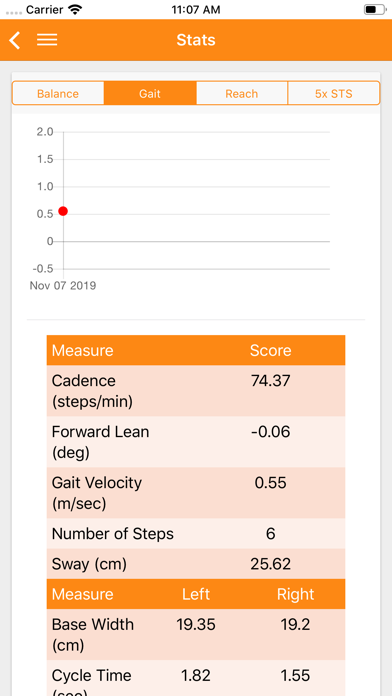This screenshot has width=392, height=696.
Task: Tap the Score column header
Action: click(270, 351)
